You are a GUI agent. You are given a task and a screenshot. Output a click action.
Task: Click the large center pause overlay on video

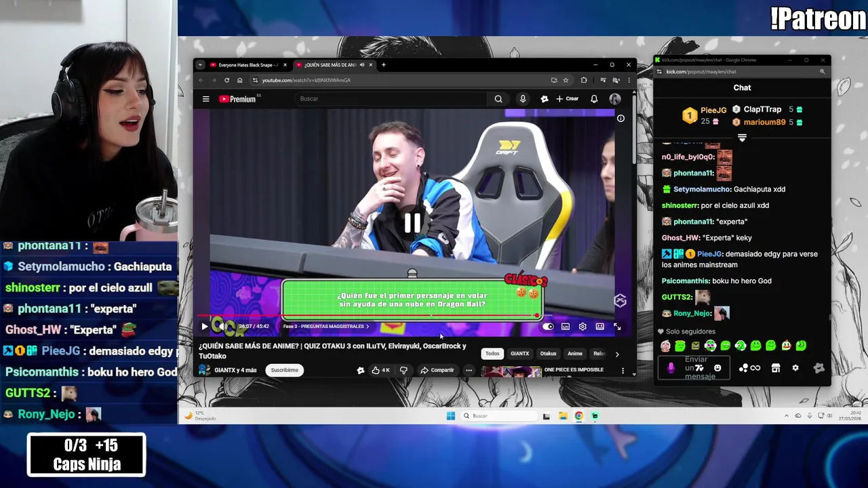412,223
